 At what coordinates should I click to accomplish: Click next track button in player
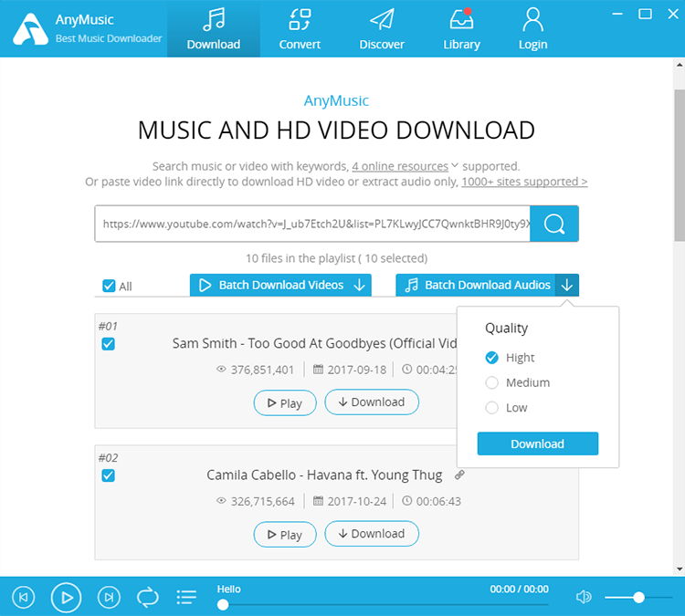pyautogui.click(x=109, y=597)
